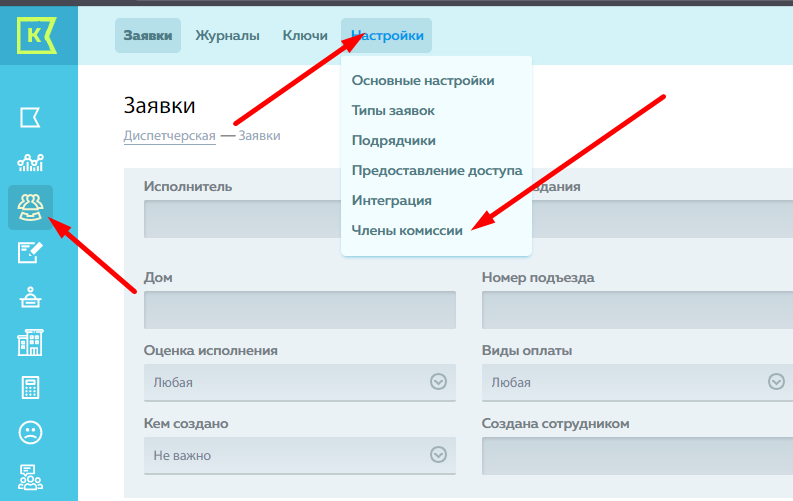Open the calculator icon in sidebar

(30, 388)
